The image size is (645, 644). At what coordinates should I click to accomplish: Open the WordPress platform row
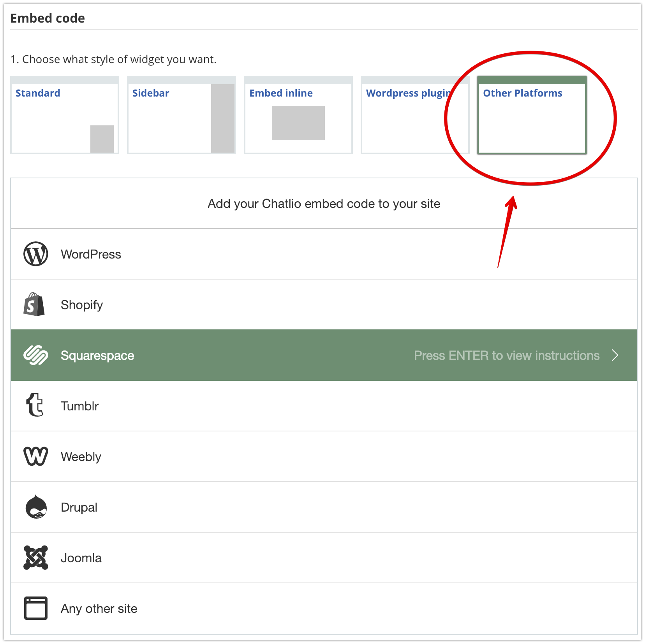[324, 254]
